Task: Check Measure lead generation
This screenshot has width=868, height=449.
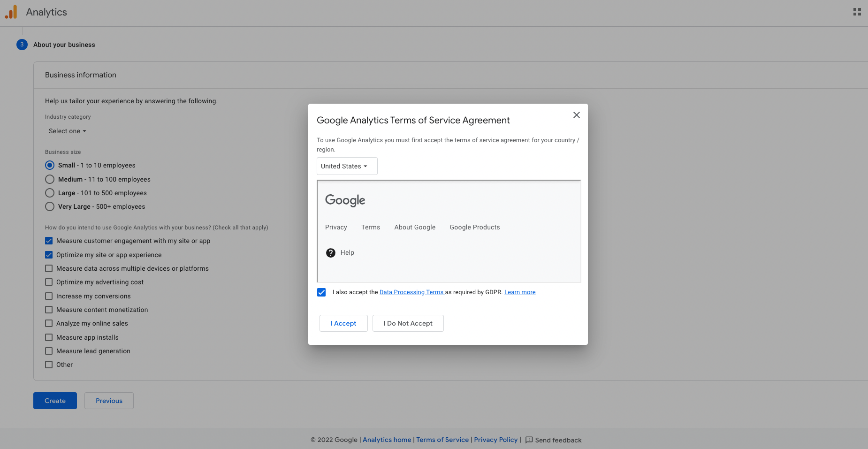Action: [x=49, y=351]
